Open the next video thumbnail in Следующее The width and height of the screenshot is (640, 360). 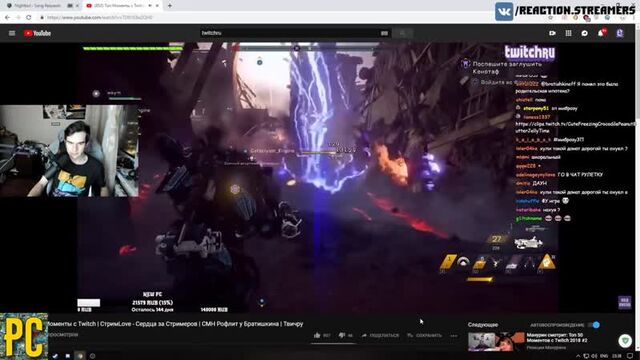(496, 342)
